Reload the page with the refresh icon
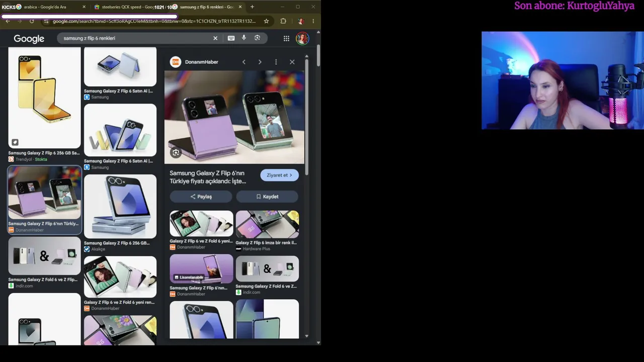Viewport: 644px width, 362px height. click(x=32, y=21)
